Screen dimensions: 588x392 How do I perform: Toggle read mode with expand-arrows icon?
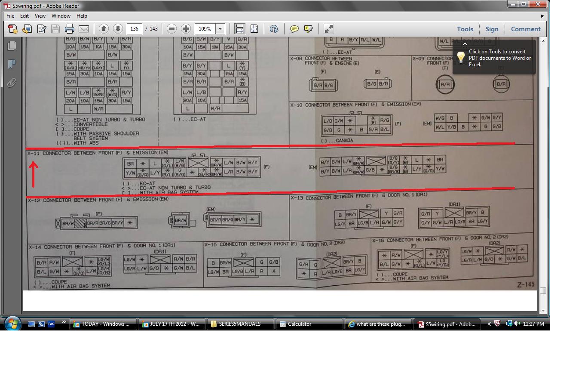[x=328, y=29]
